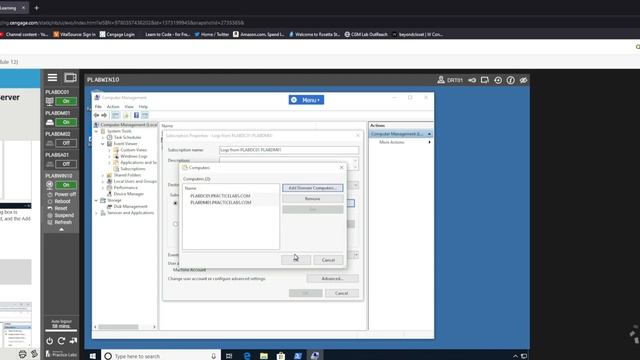This screenshot has height=360, width=640.
Task: Click the info icon in lab top bar
Action: (x=511, y=80)
